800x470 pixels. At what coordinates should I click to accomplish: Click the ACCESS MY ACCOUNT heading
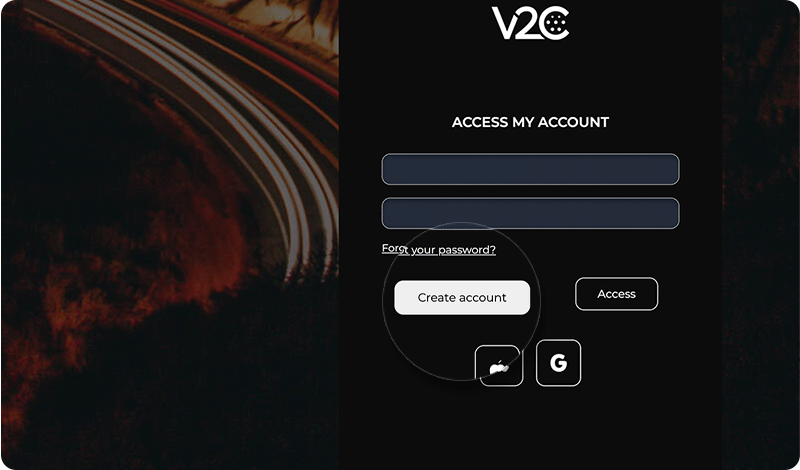[x=530, y=122]
